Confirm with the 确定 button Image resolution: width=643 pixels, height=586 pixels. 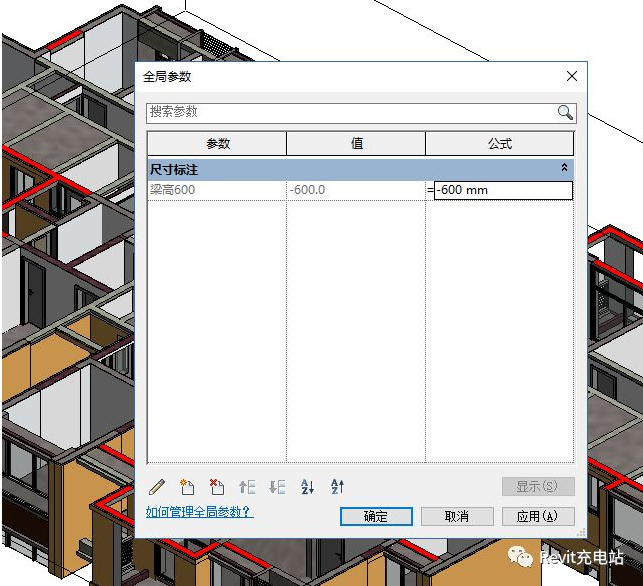pos(376,516)
